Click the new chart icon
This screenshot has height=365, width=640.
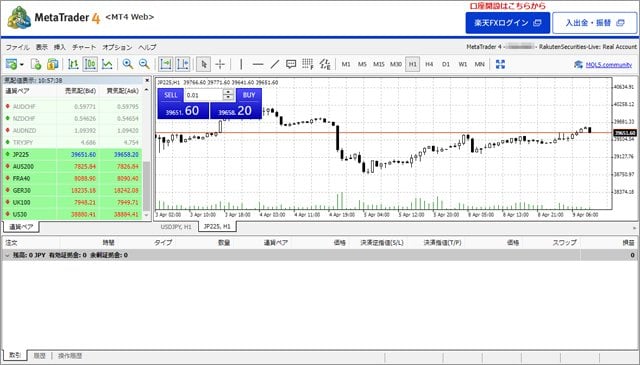click(36, 64)
